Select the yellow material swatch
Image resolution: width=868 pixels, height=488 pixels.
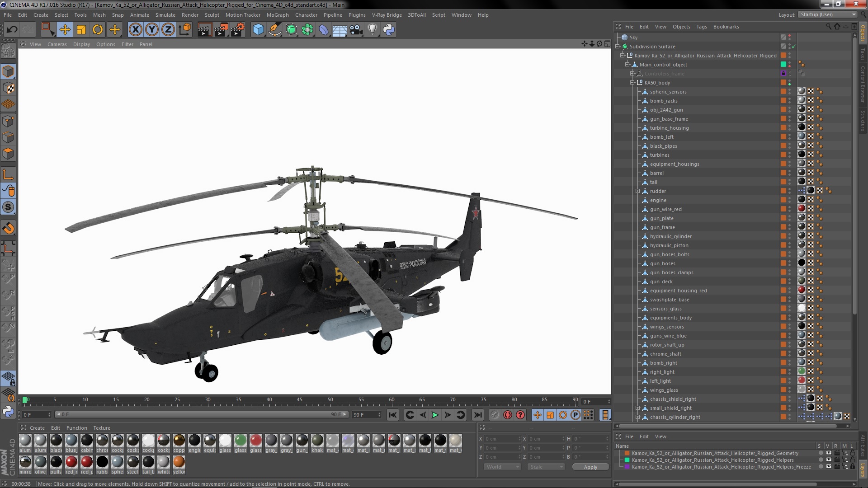pyautogui.click(x=179, y=465)
